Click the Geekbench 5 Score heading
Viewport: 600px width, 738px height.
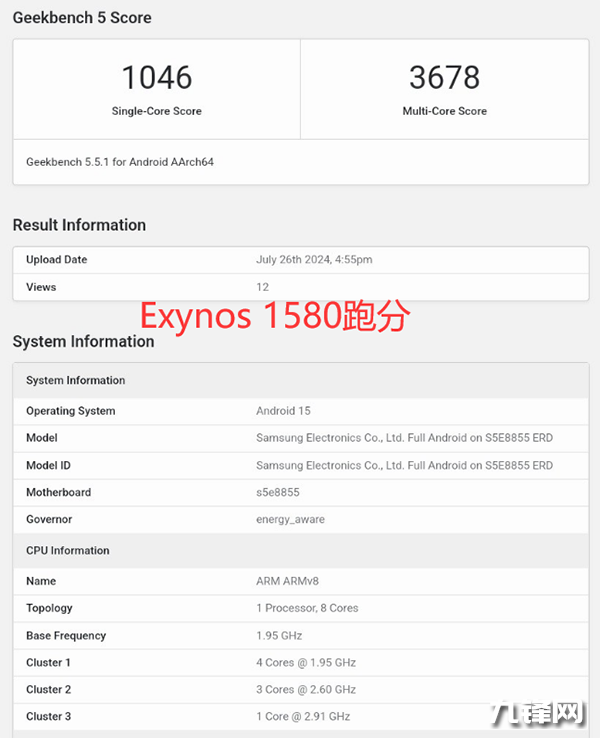(82, 18)
